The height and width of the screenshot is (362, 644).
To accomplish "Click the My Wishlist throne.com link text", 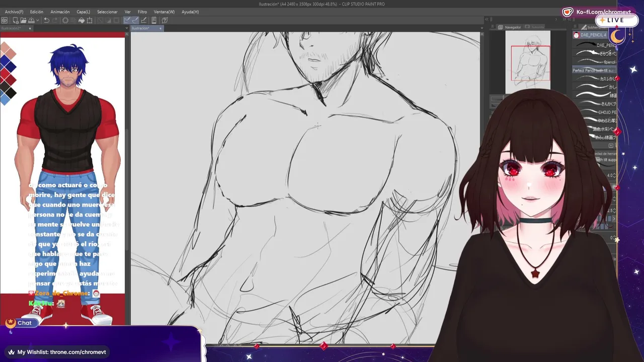I will [x=61, y=352].
